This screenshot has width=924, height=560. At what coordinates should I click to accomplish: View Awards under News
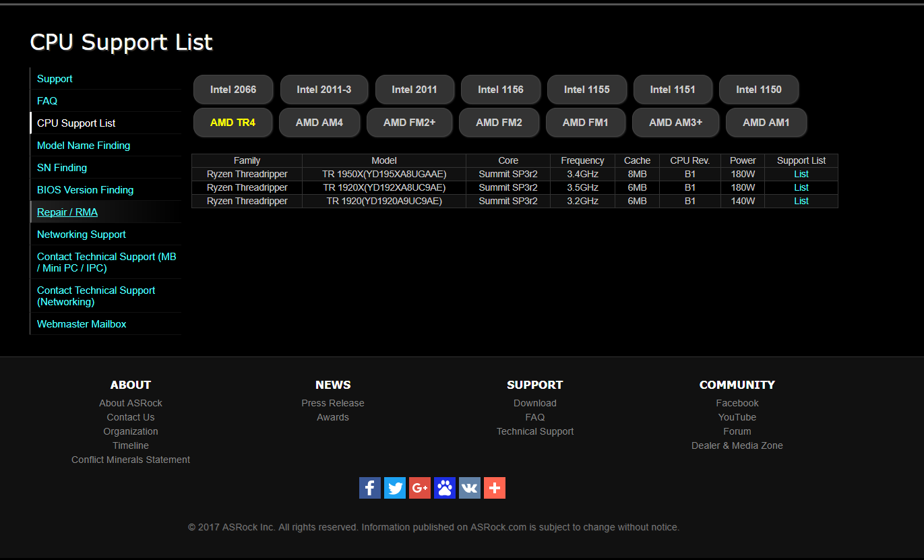333,417
